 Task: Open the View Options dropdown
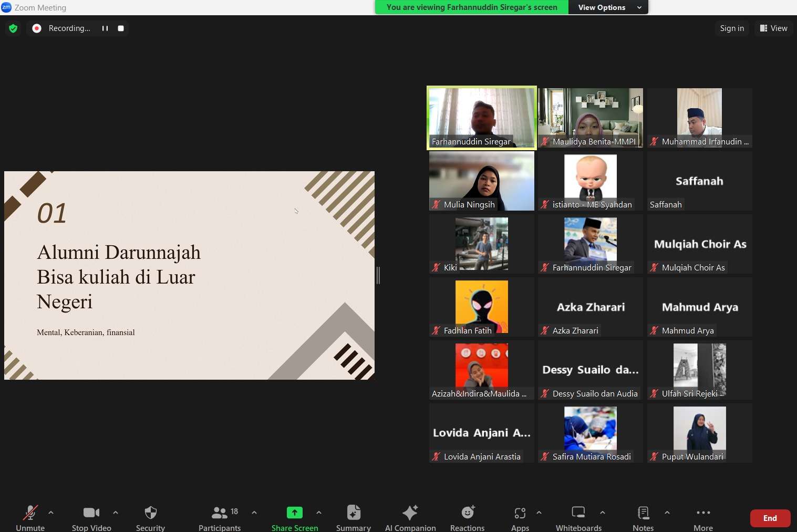[x=608, y=7]
